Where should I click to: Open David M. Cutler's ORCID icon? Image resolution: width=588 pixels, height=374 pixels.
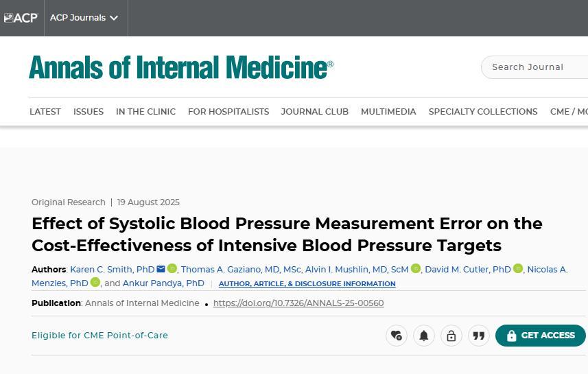click(518, 269)
